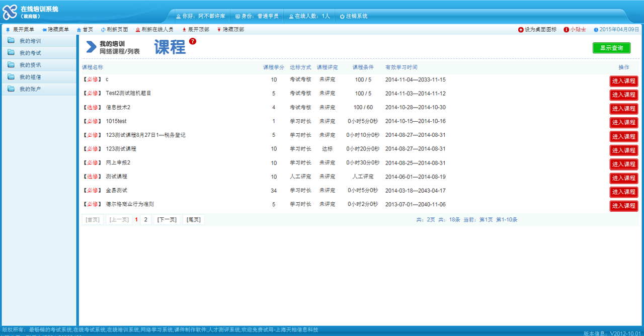
Task: Click the set as desktop icon
Action: (x=521, y=30)
